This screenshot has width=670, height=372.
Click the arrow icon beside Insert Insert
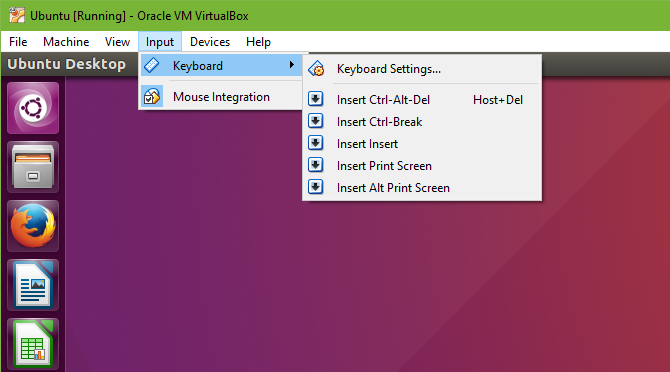(315, 143)
